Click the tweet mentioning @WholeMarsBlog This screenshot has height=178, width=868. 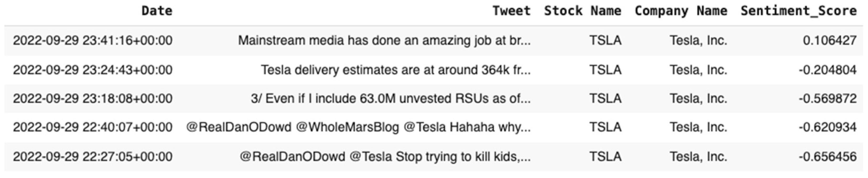click(x=358, y=127)
